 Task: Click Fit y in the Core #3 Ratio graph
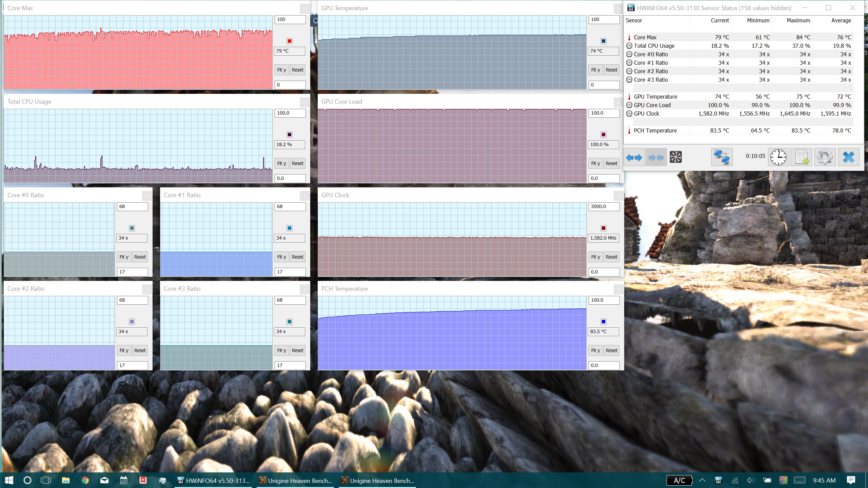(281, 350)
